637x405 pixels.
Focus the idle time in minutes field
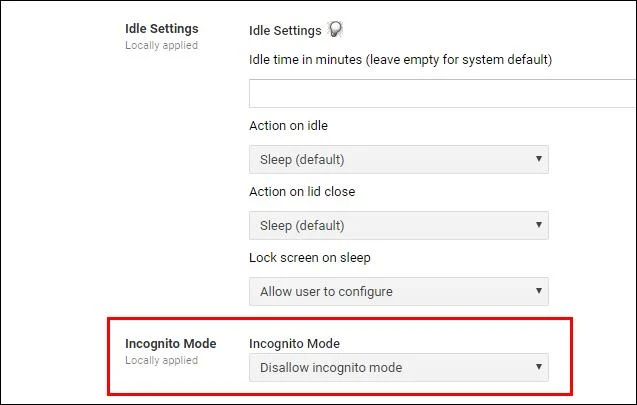tap(443, 93)
